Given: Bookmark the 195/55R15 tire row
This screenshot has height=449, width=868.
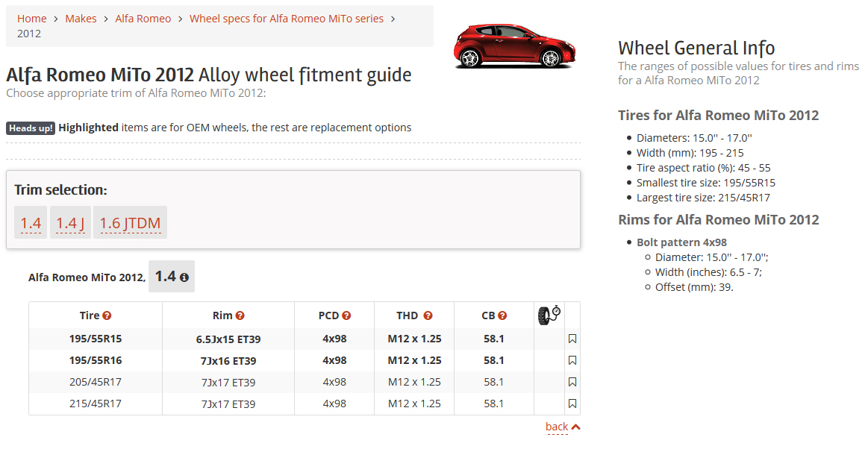Looking at the screenshot, I should click(572, 339).
